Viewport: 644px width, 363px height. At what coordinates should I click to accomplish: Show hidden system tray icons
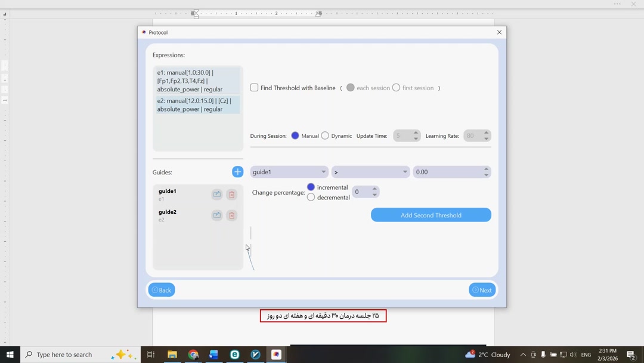(x=523, y=355)
